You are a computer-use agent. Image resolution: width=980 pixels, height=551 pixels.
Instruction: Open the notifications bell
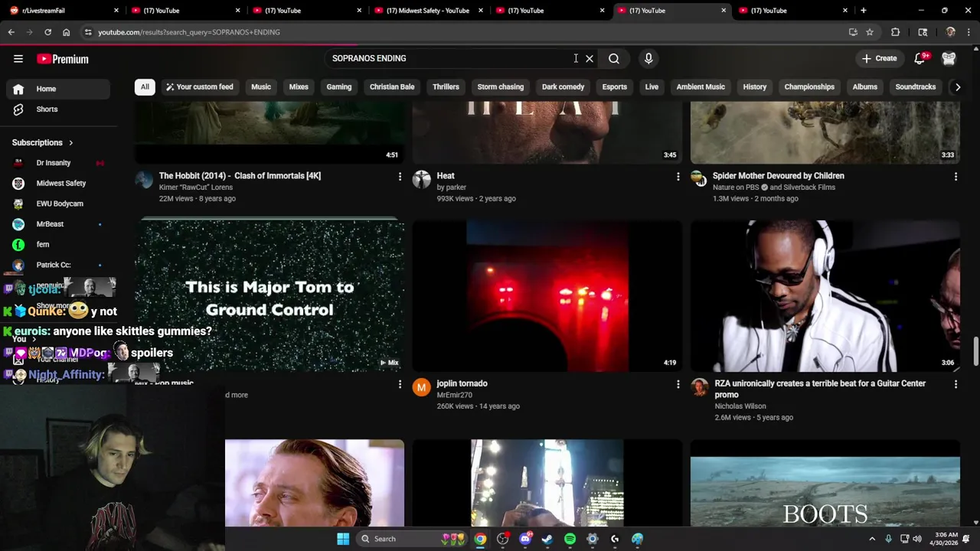click(x=920, y=58)
